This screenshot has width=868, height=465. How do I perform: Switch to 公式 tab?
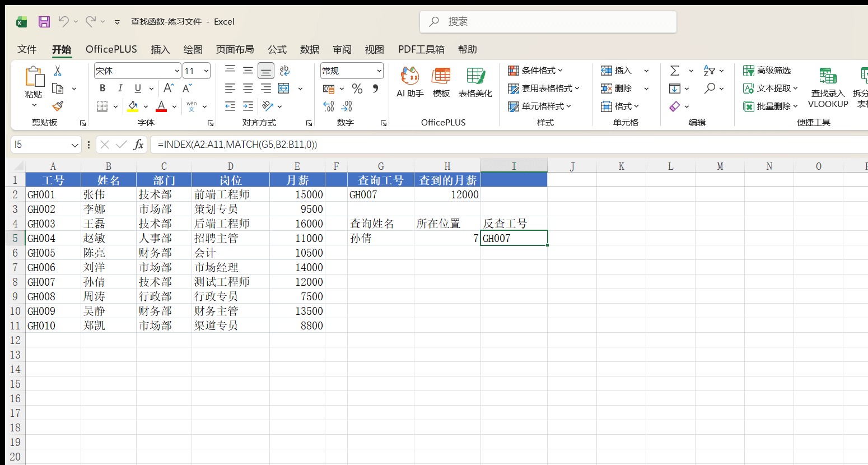pos(277,49)
